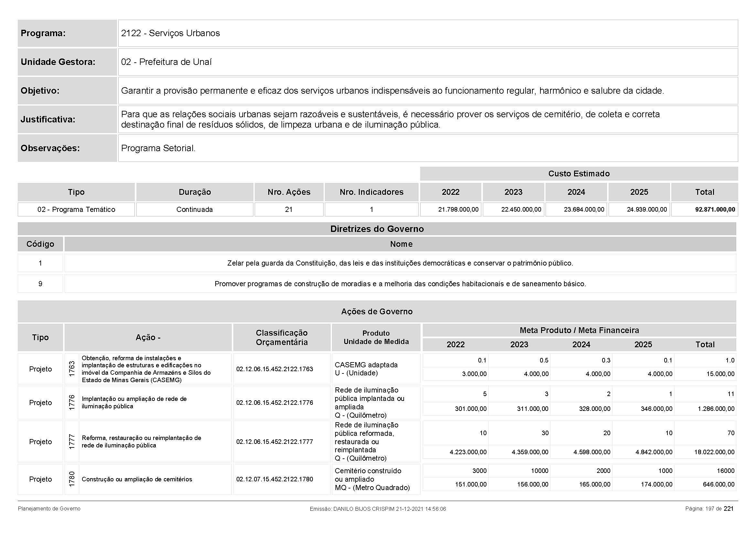The height and width of the screenshot is (534, 756).
Task: Click the total cost value 92.871.000,00
Action: 715,210
